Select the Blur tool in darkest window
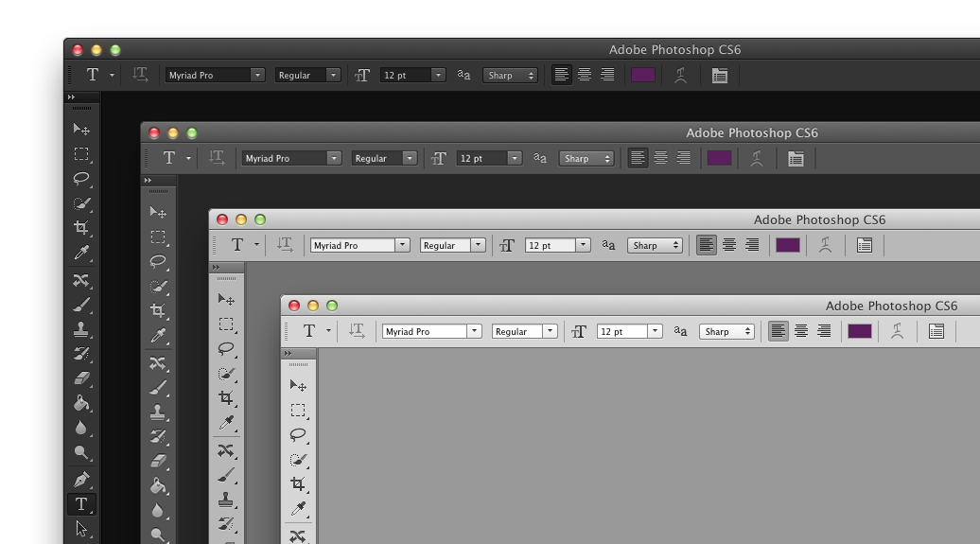This screenshot has height=544, width=980. pos(81,428)
